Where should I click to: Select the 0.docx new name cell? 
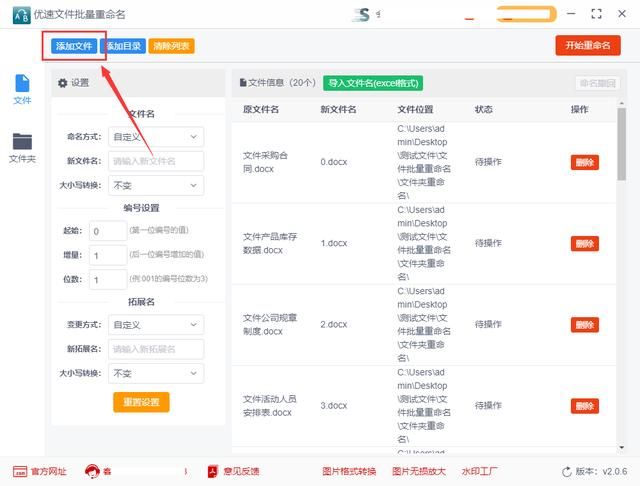[x=333, y=162]
